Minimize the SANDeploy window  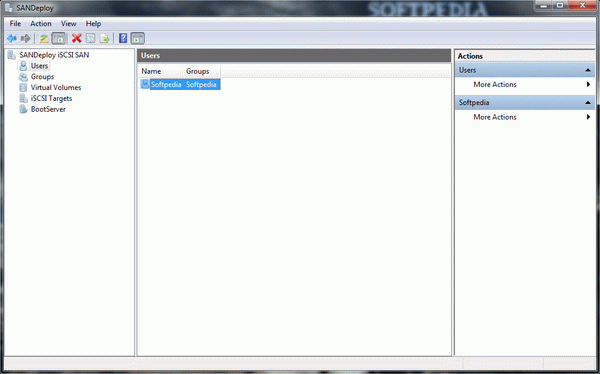click(x=544, y=5)
